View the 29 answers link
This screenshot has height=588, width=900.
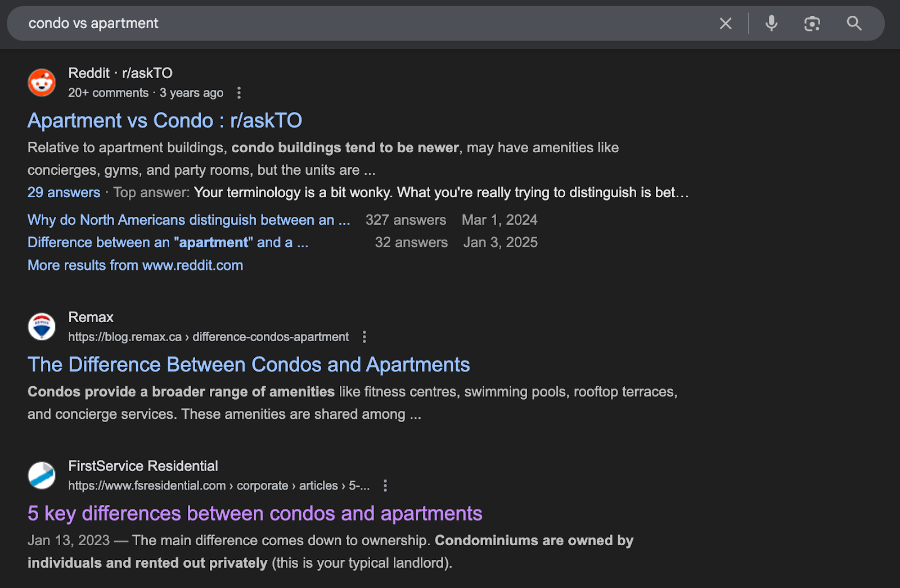click(64, 192)
